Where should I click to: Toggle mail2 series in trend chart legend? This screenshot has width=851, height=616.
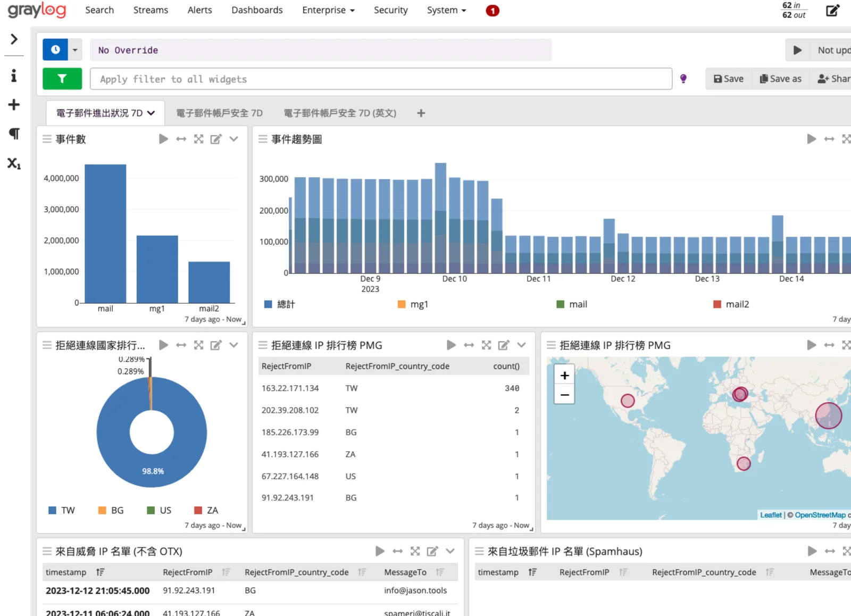point(731,304)
